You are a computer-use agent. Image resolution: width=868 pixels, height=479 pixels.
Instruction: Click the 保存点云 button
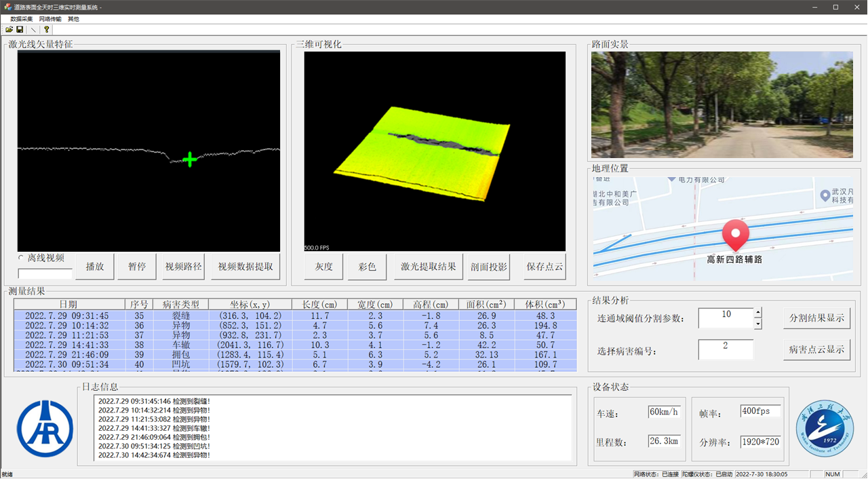point(545,267)
